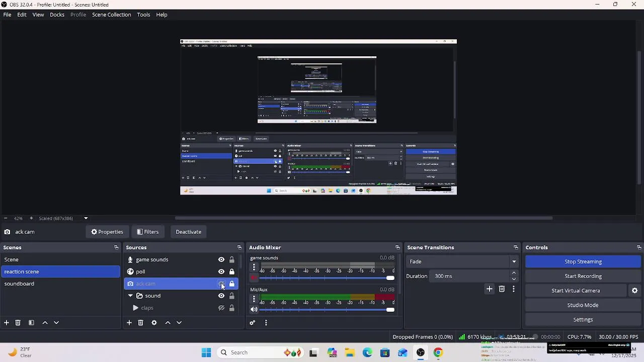Open the Help menu
Image resolution: width=644 pixels, height=362 pixels.
coord(162,15)
